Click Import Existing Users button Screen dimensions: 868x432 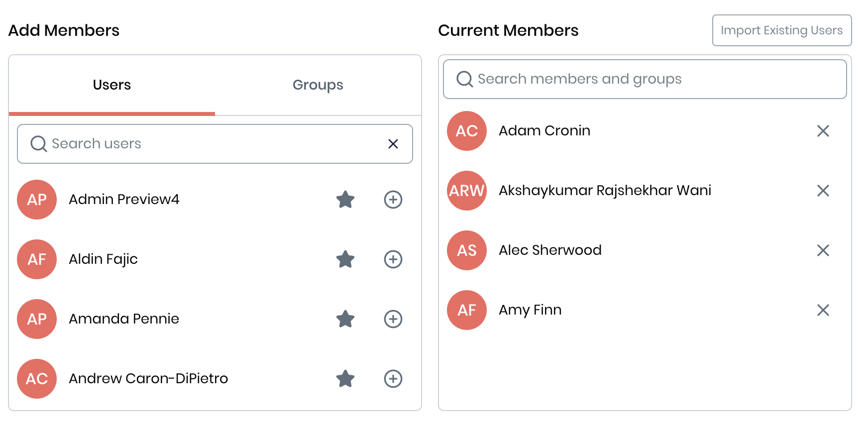pyautogui.click(x=781, y=30)
